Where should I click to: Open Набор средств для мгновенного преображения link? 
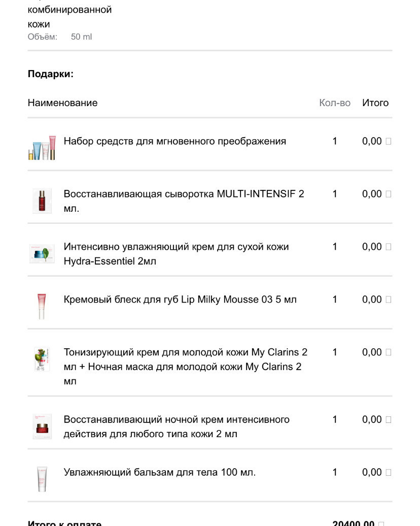[x=175, y=141]
